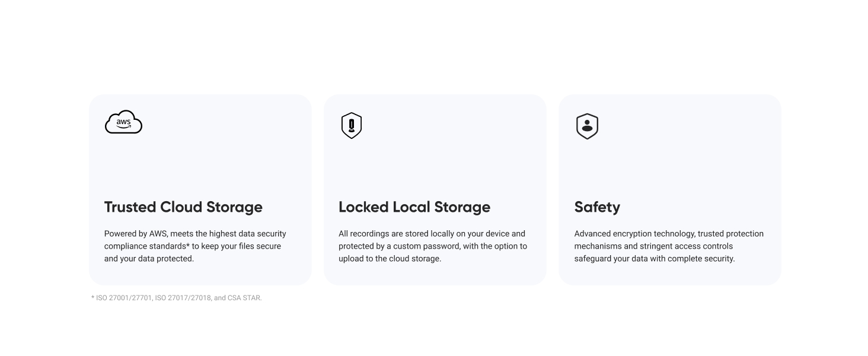The image size is (868, 356).
Task: Click the shield user profile icon
Action: [x=587, y=126]
